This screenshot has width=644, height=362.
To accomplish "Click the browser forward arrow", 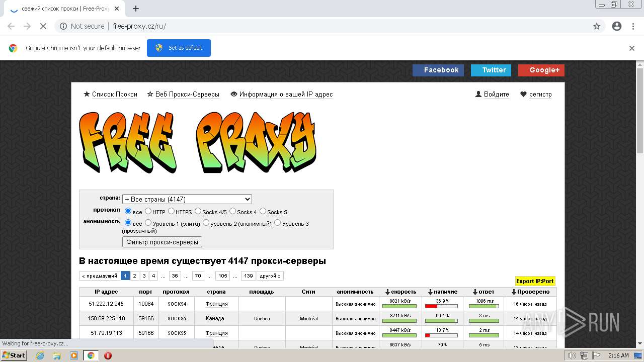I will tap(27, 26).
